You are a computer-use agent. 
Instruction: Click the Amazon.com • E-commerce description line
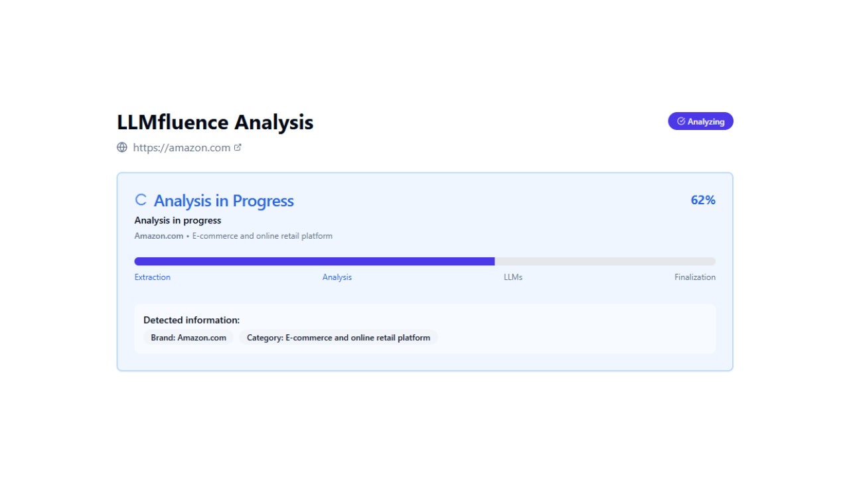click(234, 236)
